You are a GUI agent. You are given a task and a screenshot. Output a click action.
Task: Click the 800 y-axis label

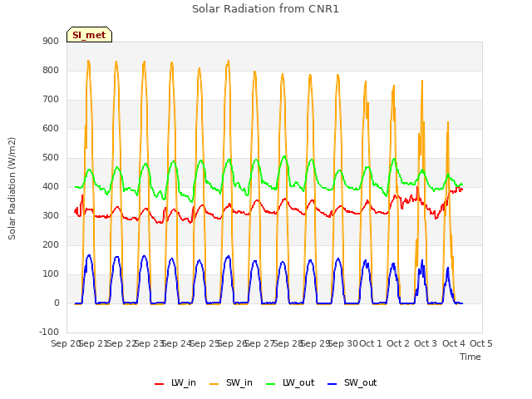[x=51, y=70]
